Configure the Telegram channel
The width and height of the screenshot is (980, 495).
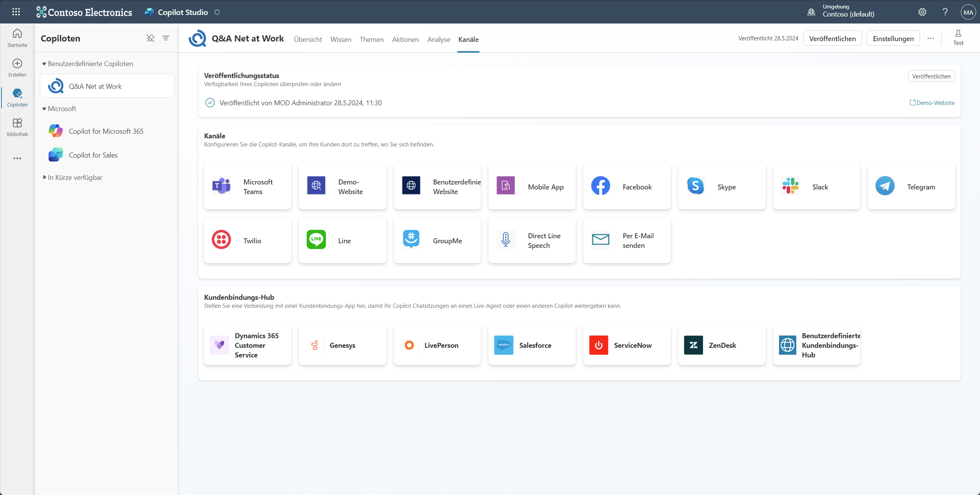[x=911, y=186]
